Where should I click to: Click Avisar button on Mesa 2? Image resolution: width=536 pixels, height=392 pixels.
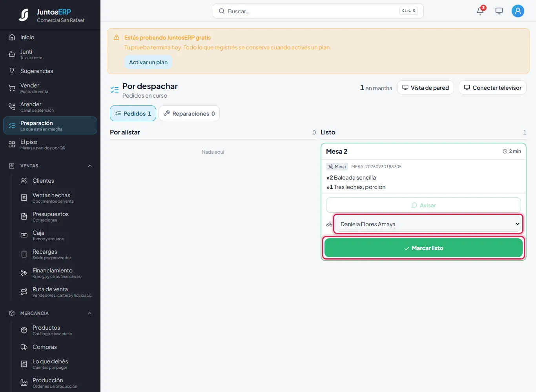423,205
